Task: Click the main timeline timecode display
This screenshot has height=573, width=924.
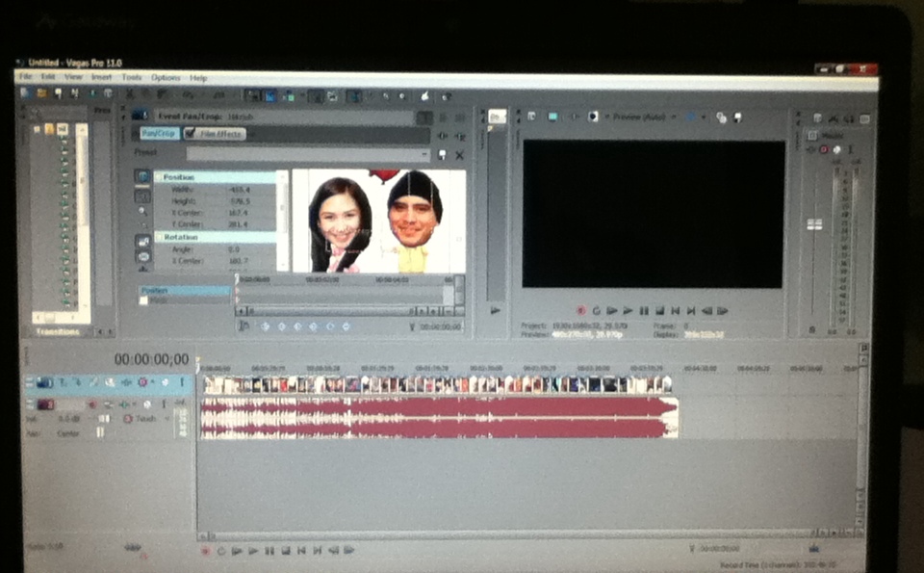Action: 151,359
